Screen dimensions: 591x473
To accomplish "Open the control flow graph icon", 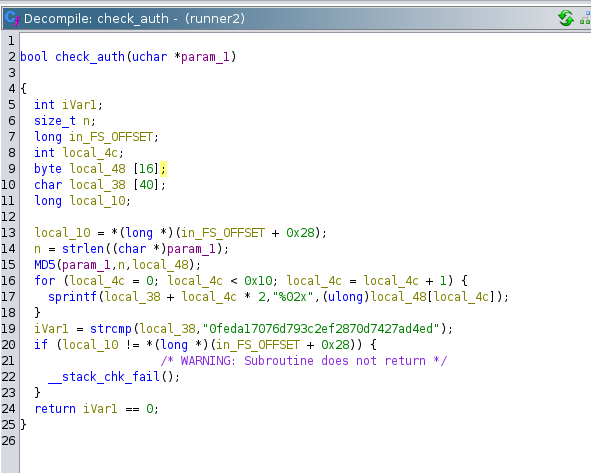I will (585, 18).
